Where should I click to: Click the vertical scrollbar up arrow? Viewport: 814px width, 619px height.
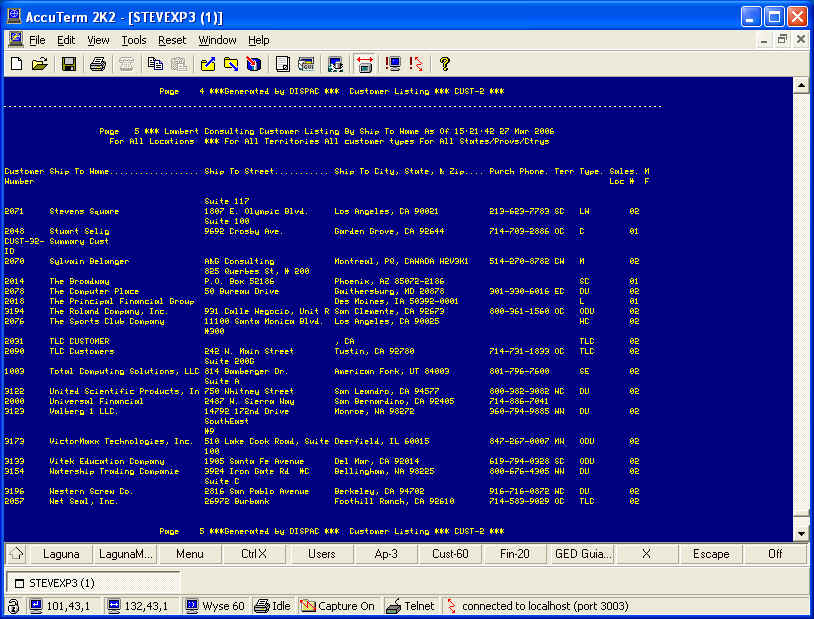click(801, 86)
